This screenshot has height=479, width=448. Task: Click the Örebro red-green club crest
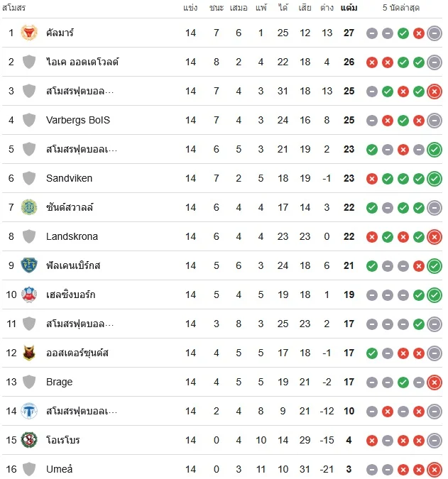[x=29, y=440]
